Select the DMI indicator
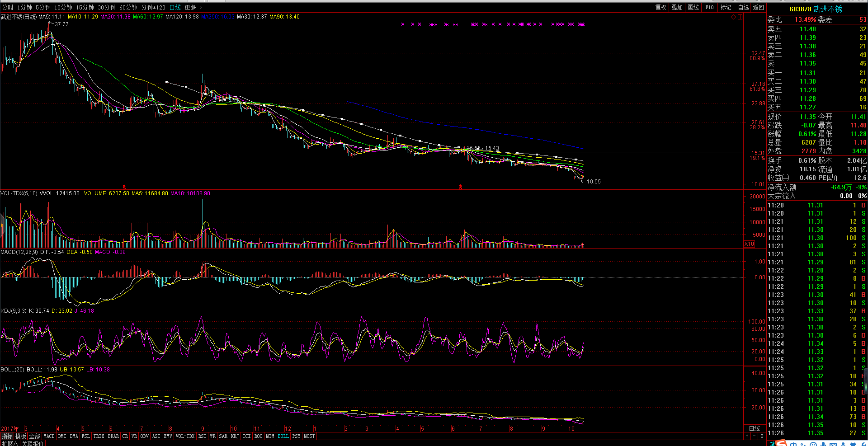868x446 pixels. (x=62, y=436)
